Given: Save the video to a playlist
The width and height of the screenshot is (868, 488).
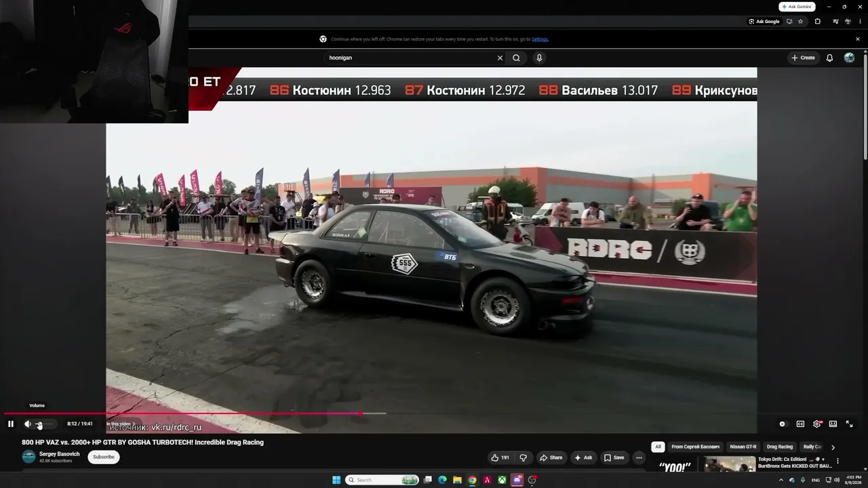Looking at the screenshot, I should [614, 457].
